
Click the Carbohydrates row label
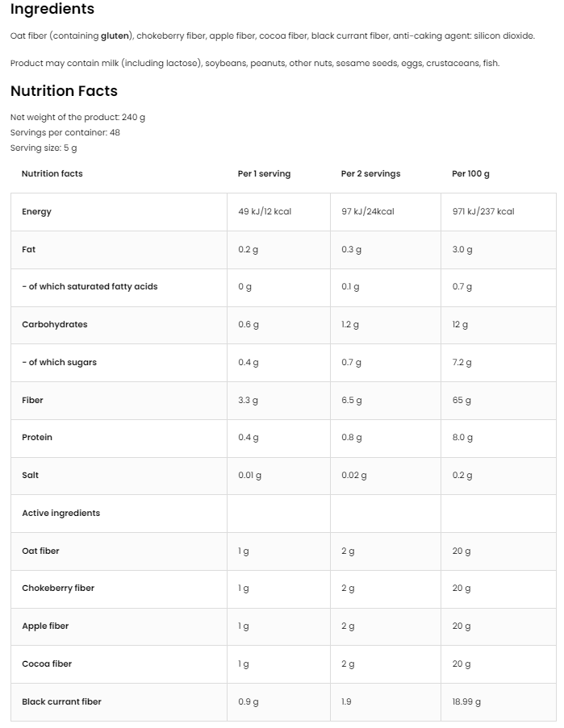54,325
